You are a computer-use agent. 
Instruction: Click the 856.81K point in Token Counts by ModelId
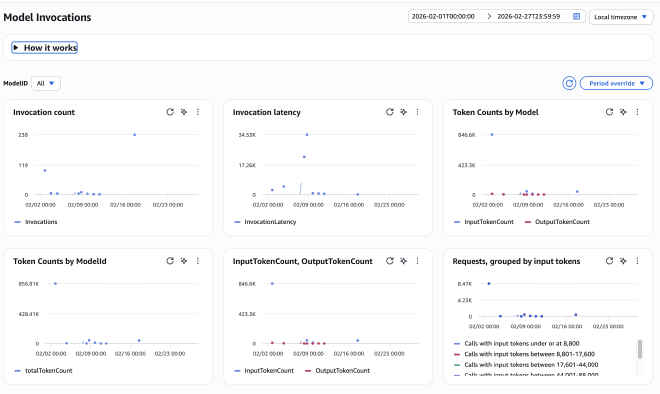pyautogui.click(x=56, y=284)
